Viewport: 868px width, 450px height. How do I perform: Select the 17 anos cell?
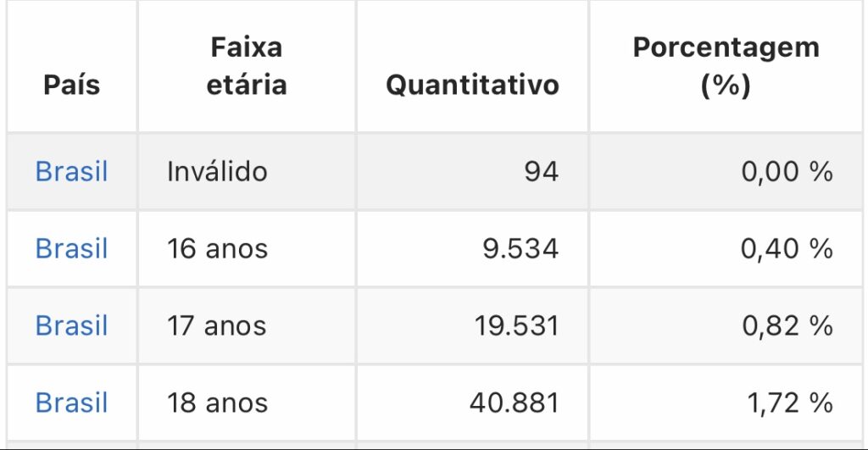point(247,325)
